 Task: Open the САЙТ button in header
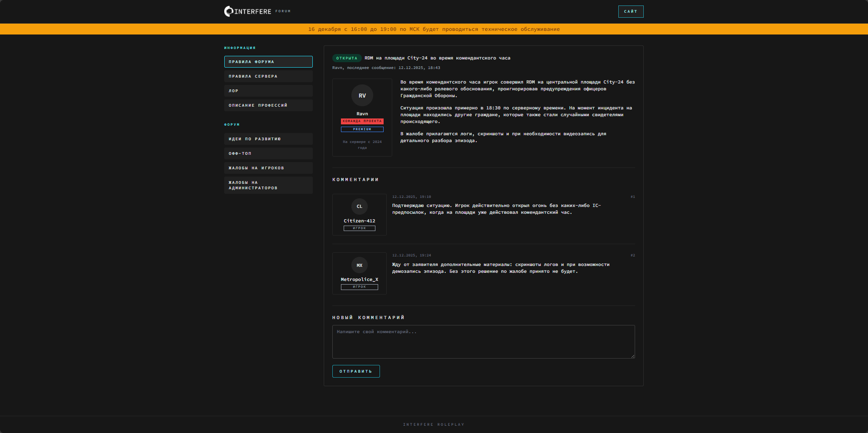(x=631, y=11)
